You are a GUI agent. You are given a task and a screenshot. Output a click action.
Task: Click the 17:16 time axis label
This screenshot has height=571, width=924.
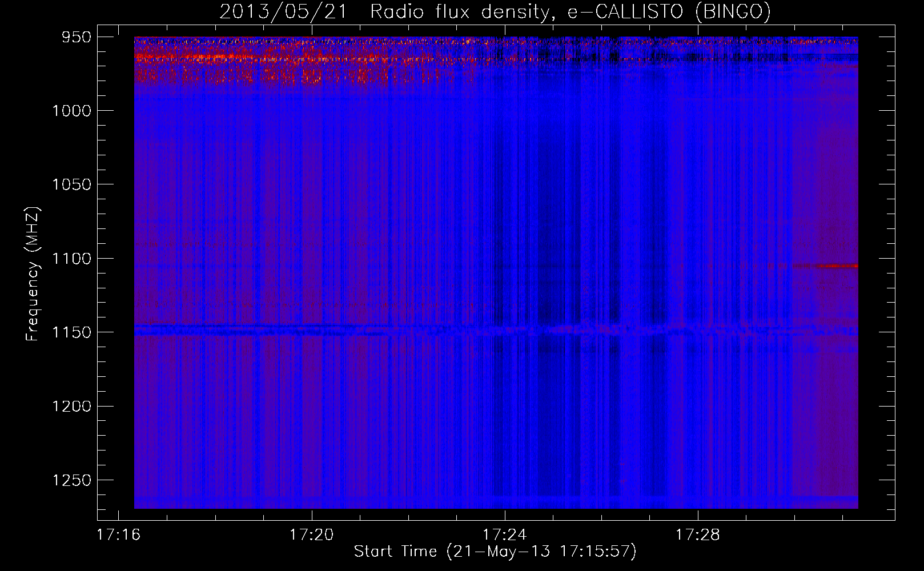click(119, 535)
